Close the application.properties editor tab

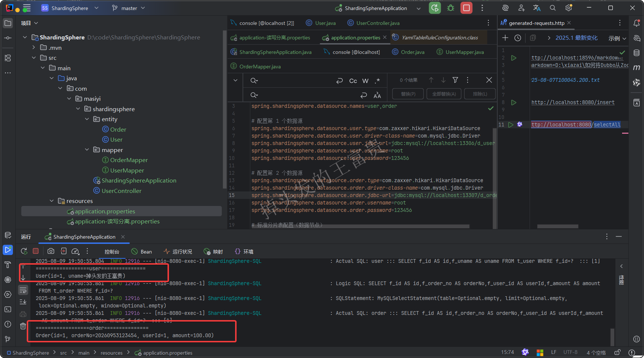385,37
